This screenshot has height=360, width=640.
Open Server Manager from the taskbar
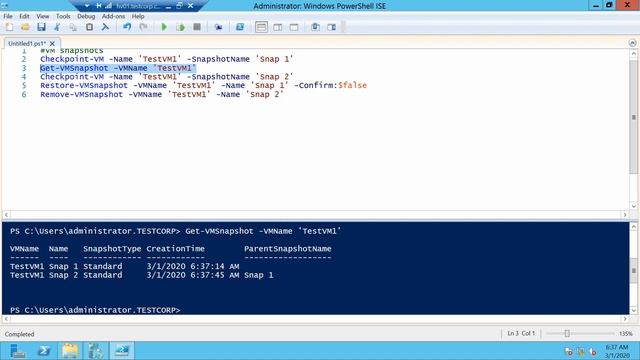tap(18, 351)
